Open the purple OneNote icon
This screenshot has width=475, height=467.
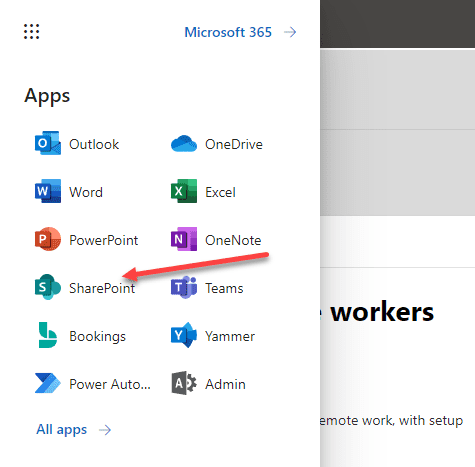click(184, 239)
